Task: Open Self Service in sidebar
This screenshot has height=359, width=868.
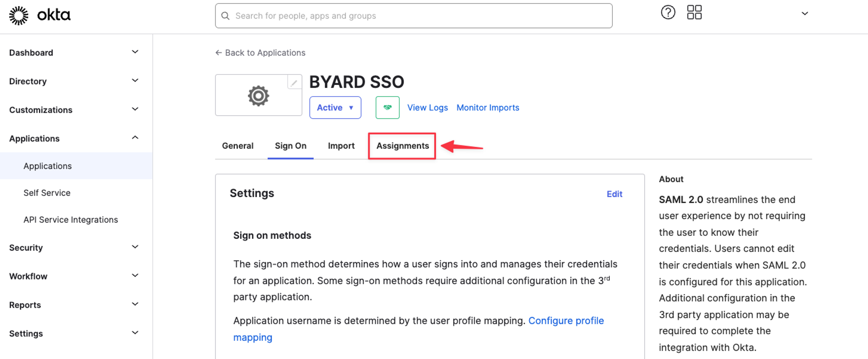Action: pos(47,193)
